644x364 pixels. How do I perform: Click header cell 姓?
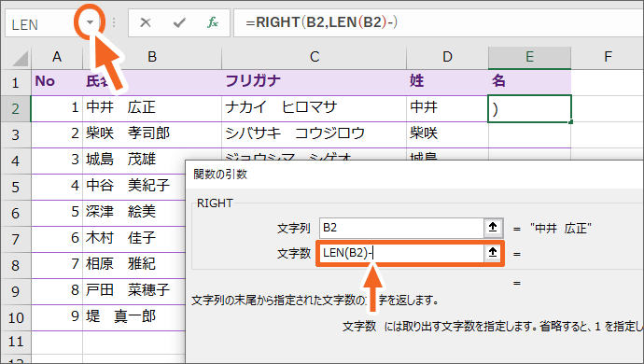(447, 82)
